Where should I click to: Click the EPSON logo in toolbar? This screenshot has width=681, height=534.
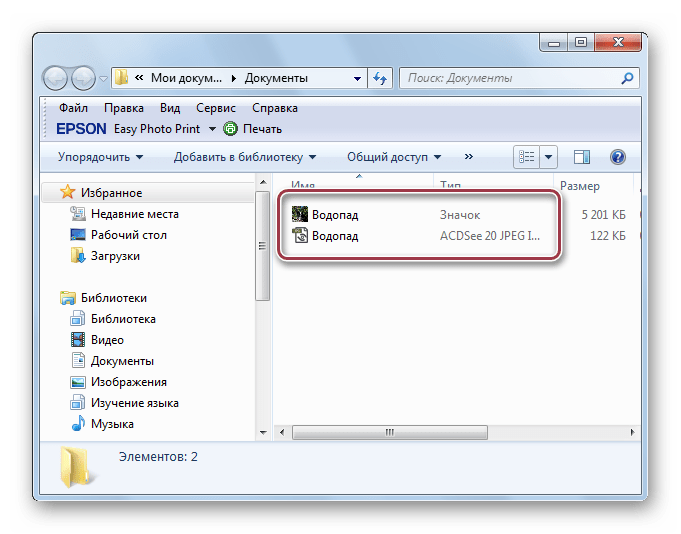pyautogui.click(x=81, y=129)
